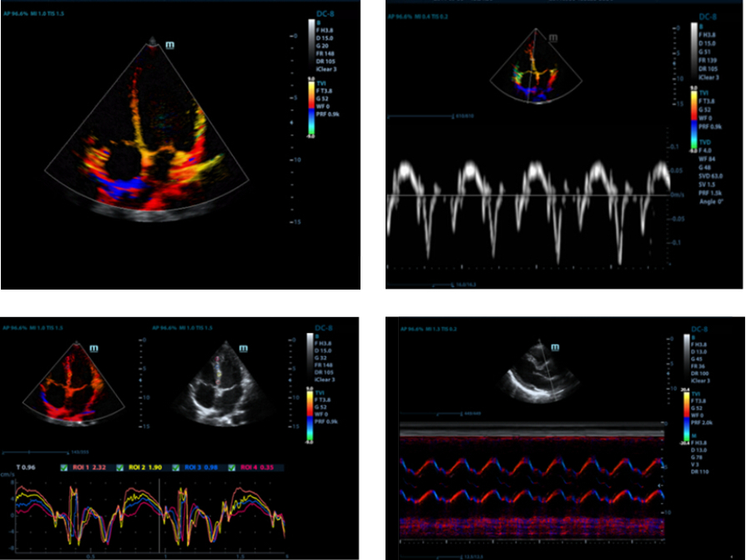746x560 pixels.
Task: Enable the ROI 1 checkbox
Action: click(63, 468)
